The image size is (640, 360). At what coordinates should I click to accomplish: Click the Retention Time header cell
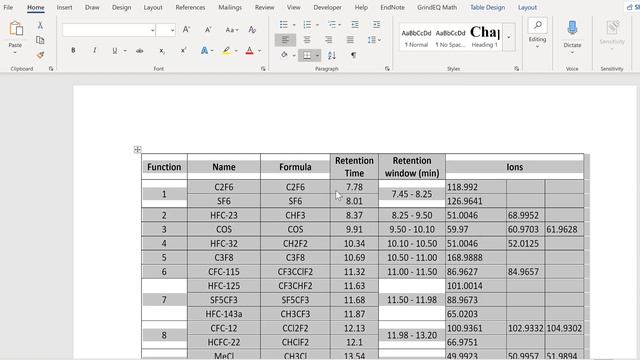(354, 167)
